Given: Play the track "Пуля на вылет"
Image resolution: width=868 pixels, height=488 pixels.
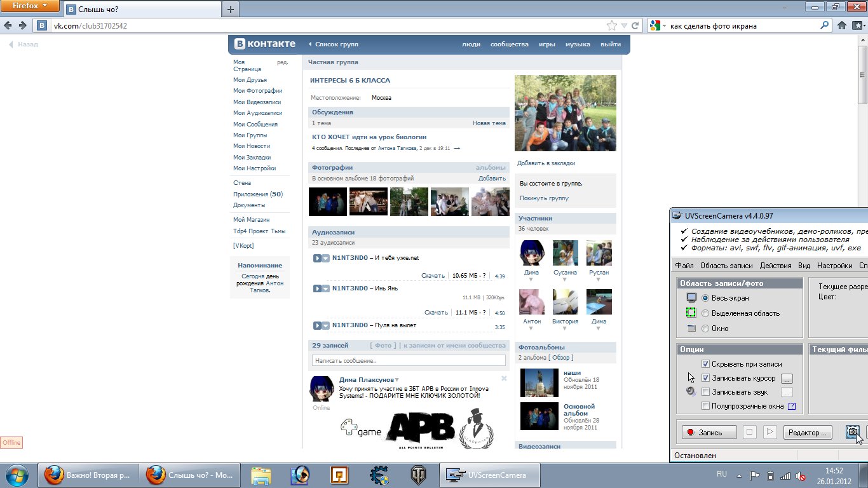Looking at the screenshot, I should [x=317, y=325].
